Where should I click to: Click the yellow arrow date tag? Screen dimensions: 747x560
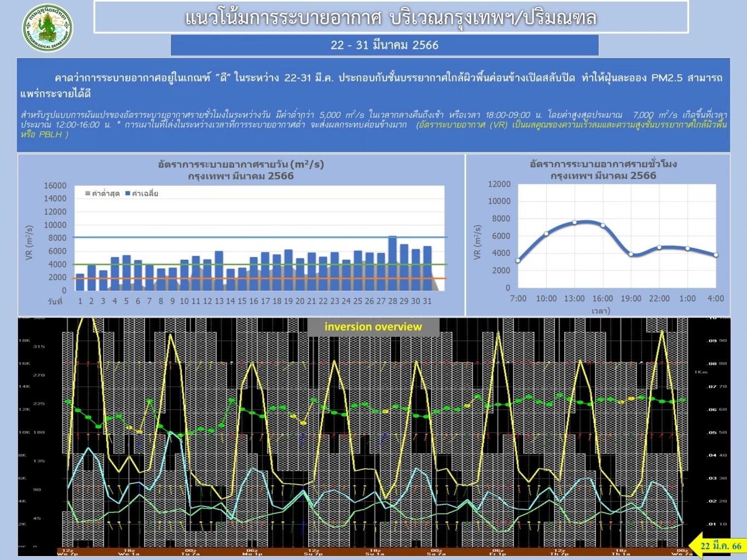[717, 546]
